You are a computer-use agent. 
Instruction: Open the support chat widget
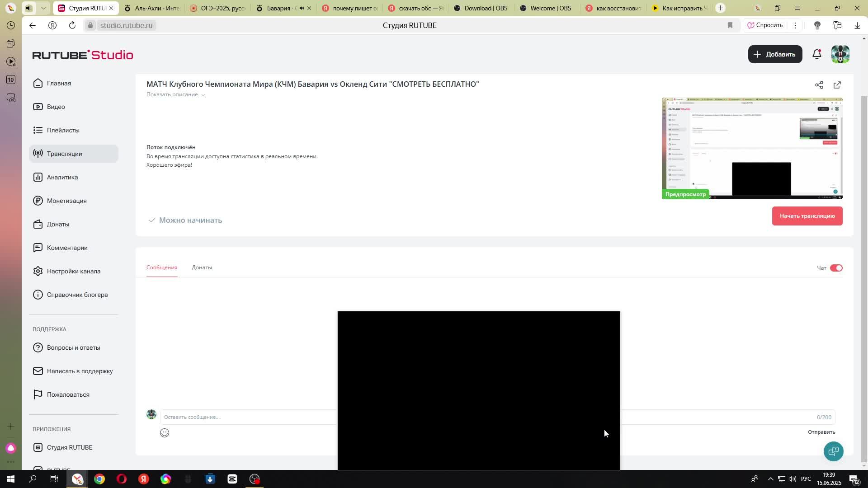tap(833, 451)
